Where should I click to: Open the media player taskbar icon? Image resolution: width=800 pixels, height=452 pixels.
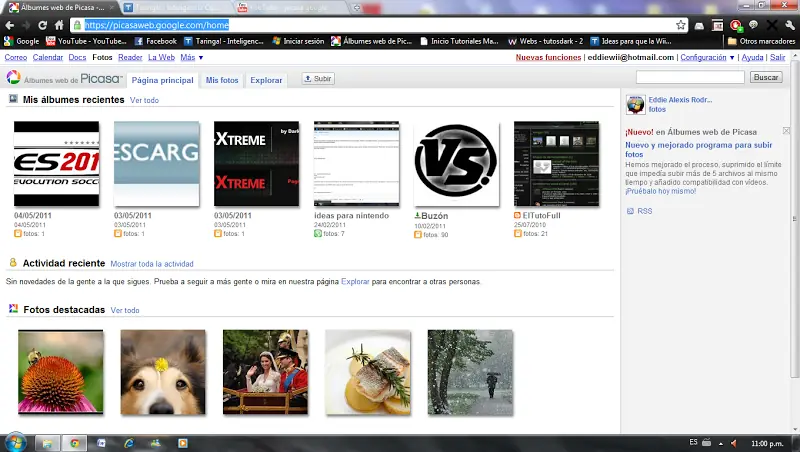click(182, 443)
